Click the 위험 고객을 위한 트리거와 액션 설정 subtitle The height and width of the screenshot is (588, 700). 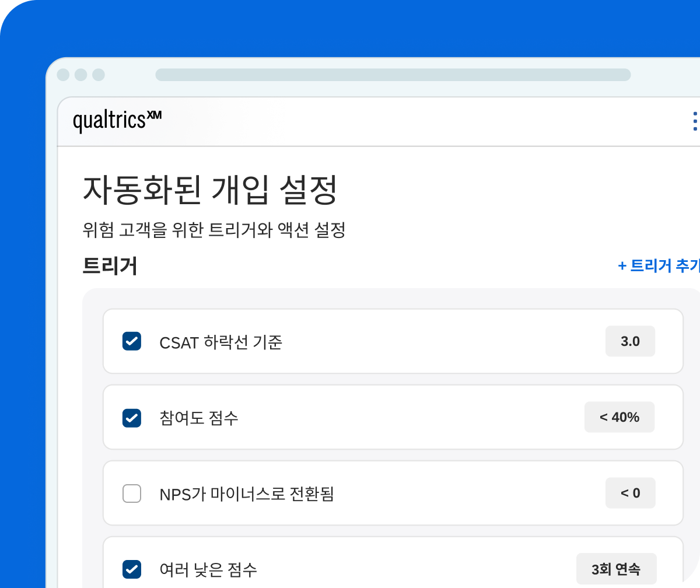[x=215, y=230]
